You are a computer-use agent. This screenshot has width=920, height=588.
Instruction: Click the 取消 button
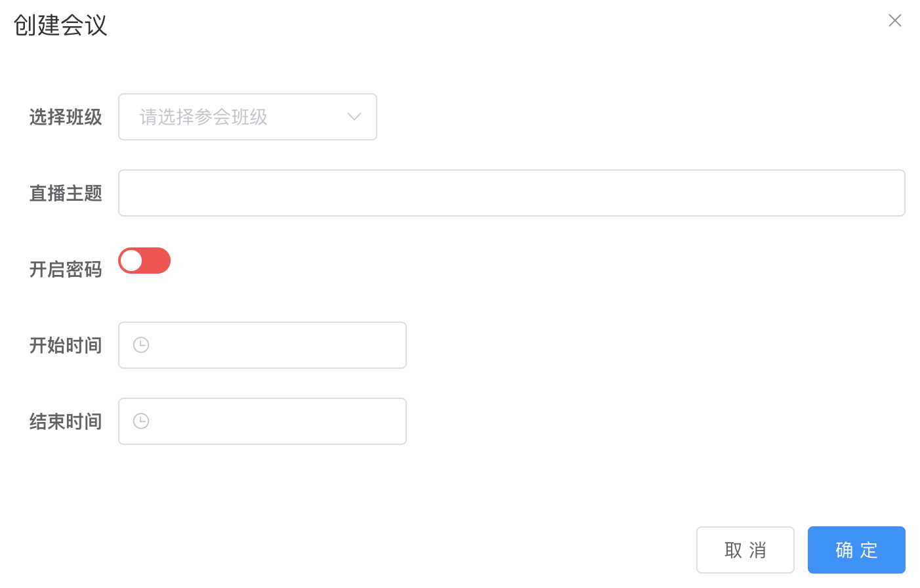(x=745, y=550)
